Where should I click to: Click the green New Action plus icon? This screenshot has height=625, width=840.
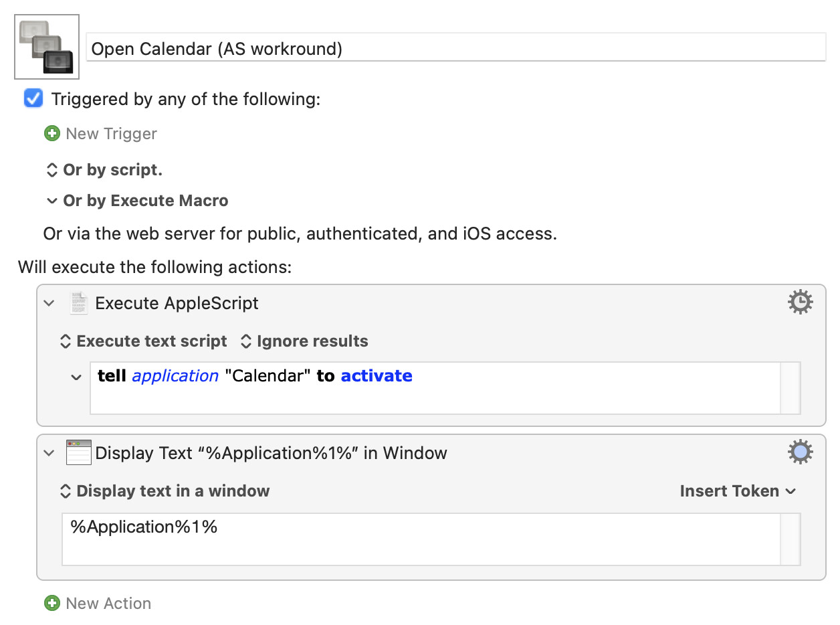[x=51, y=604]
